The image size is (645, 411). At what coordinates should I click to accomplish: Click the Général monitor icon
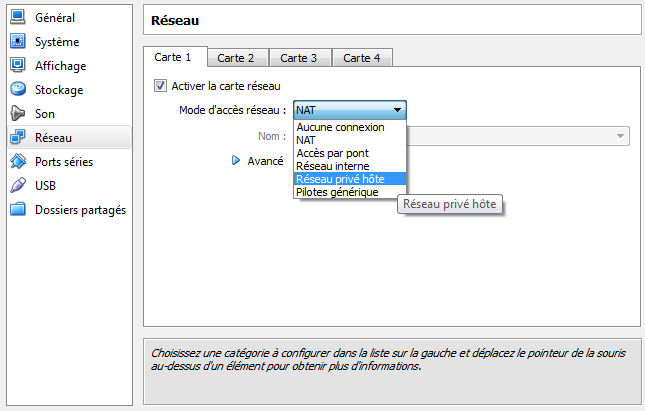coord(18,18)
